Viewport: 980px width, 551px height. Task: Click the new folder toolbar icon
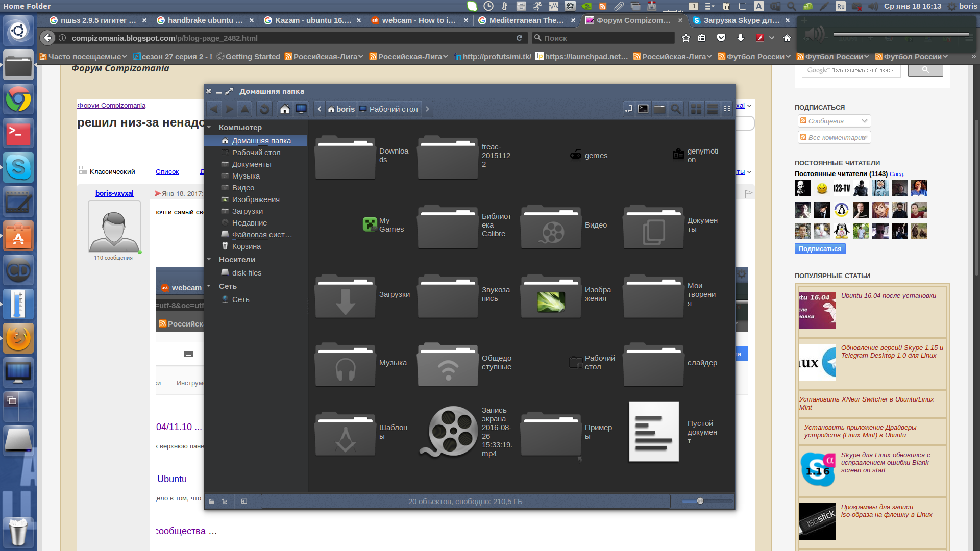pyautogui.click(x=659, y=109)
